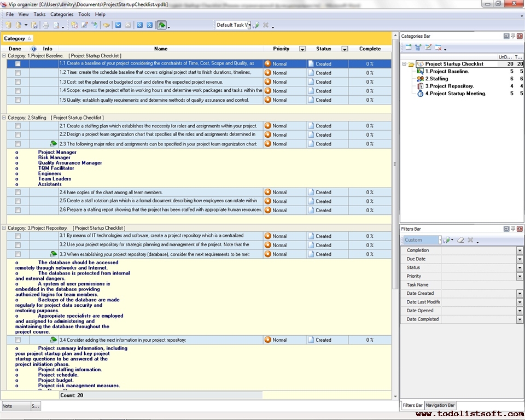Click the Print icon in the main toolbar

pyautogui.click(x=46, y=25)
